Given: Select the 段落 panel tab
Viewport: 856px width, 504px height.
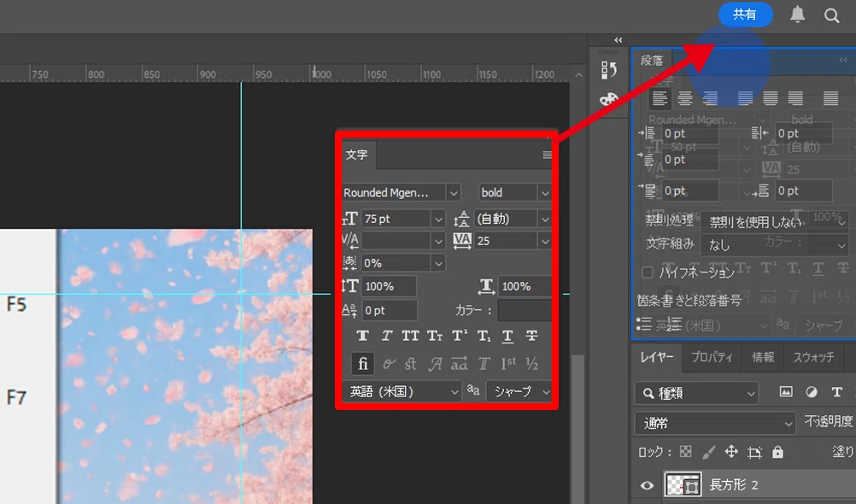Looking at the screenshot, I should (x=651, y=61).
